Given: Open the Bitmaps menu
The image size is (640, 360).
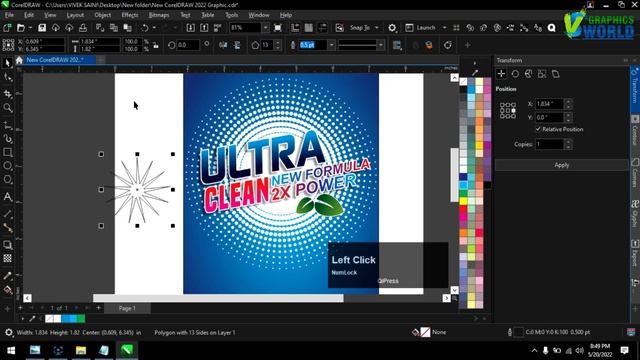Looking at the screenshot, I should click(159, 15).
